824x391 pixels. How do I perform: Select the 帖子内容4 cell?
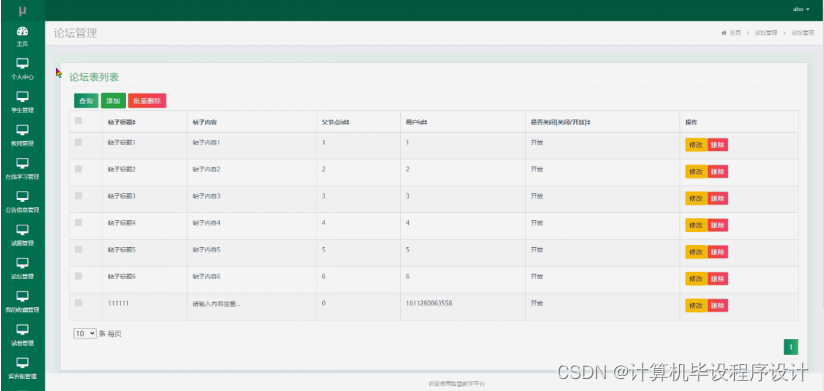point(206,223)
